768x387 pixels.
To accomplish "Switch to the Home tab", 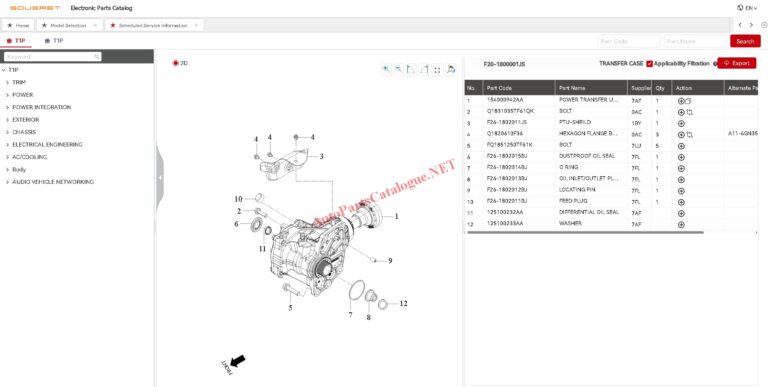I will click(18, 25).
